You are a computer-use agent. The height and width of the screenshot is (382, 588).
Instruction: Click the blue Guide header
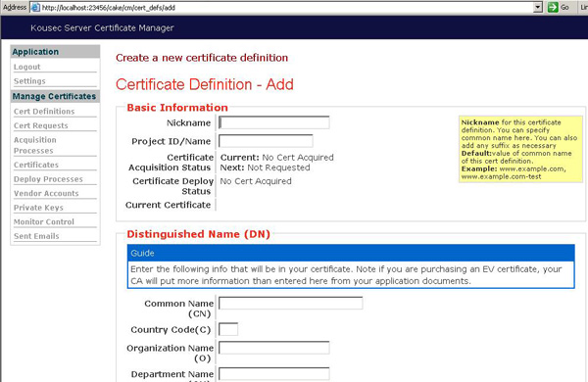click(351, 253)
